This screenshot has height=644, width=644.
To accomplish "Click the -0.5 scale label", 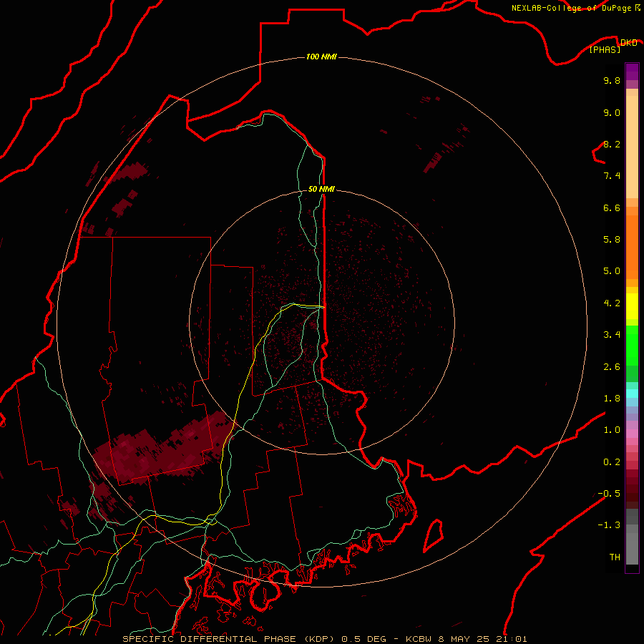I will (x=609, y=494).
